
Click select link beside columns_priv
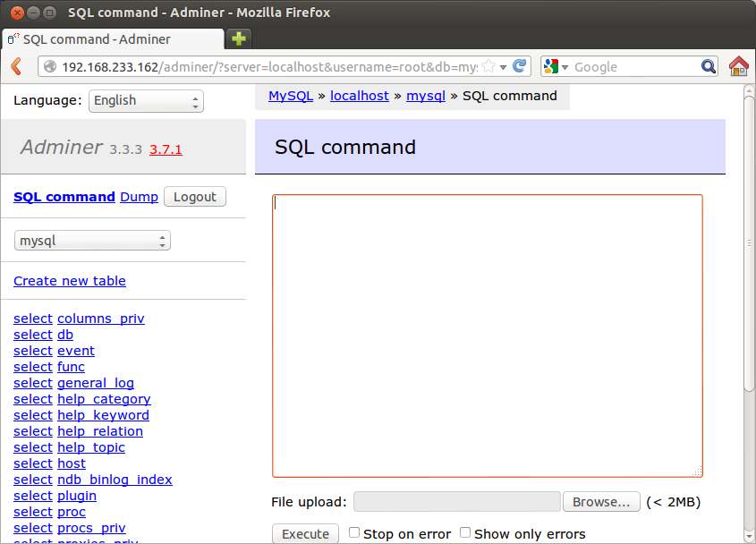pos(33,319)
